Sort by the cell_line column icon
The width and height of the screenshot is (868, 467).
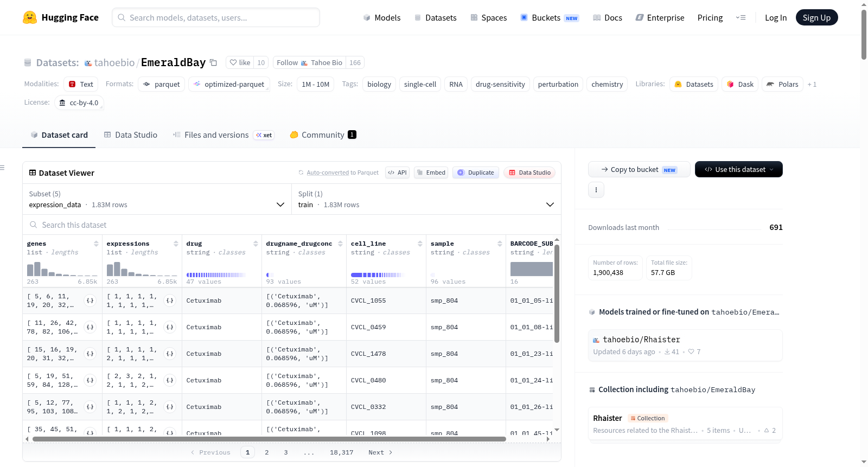(x=420, y=244)
